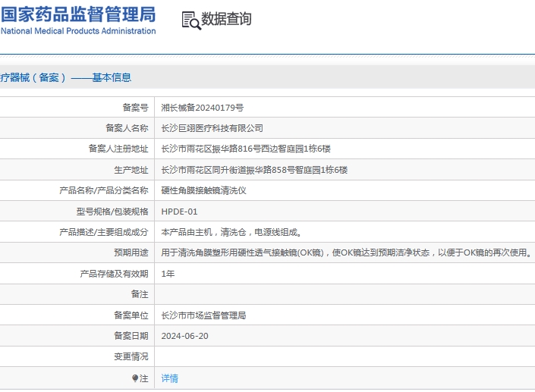The image size is (535, 392).
Task: Click the 数据查询 heading text
Action: click(227, 19)
